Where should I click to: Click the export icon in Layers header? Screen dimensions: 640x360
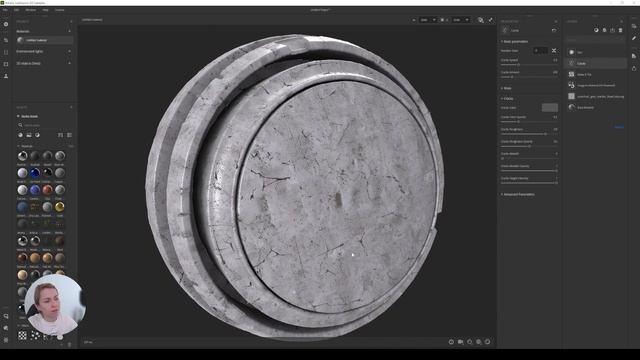612,30
